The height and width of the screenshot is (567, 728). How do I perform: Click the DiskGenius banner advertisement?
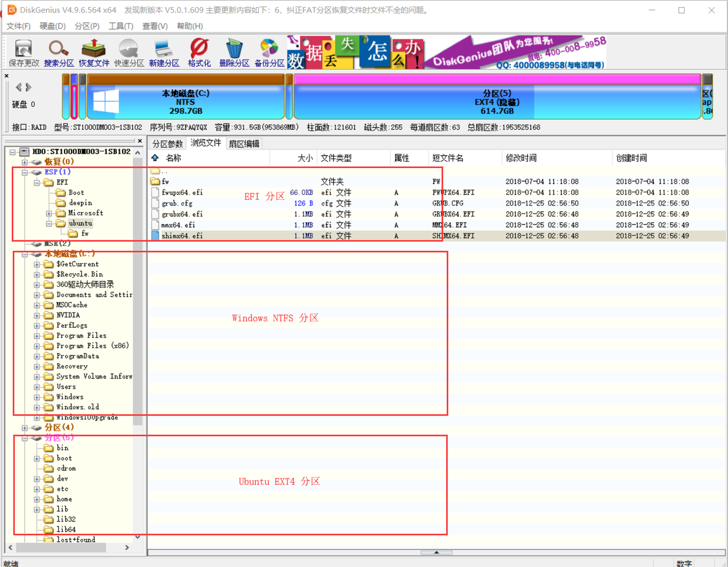click(447, 52)
